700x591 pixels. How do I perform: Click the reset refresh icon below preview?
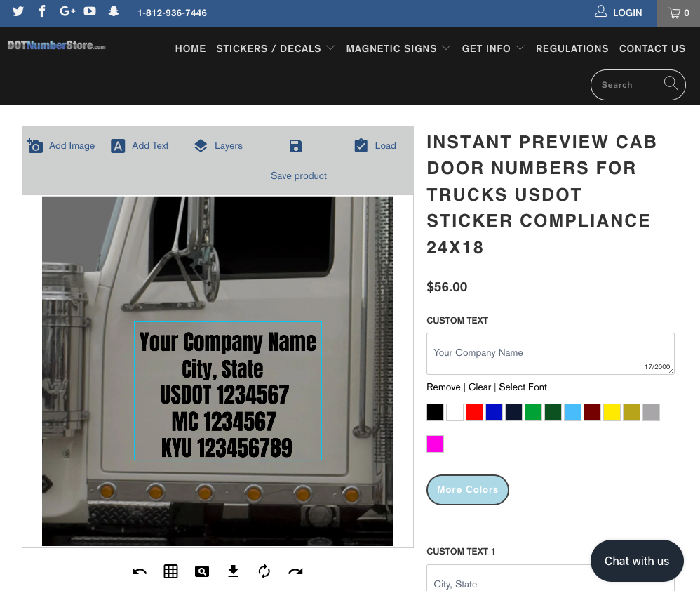tap(264, 571)
